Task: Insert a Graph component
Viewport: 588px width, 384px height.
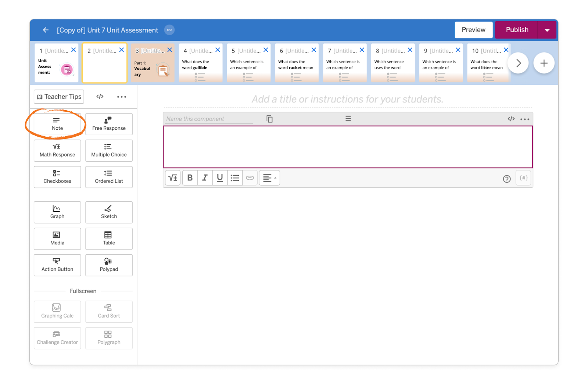Action: coord(57,212)
